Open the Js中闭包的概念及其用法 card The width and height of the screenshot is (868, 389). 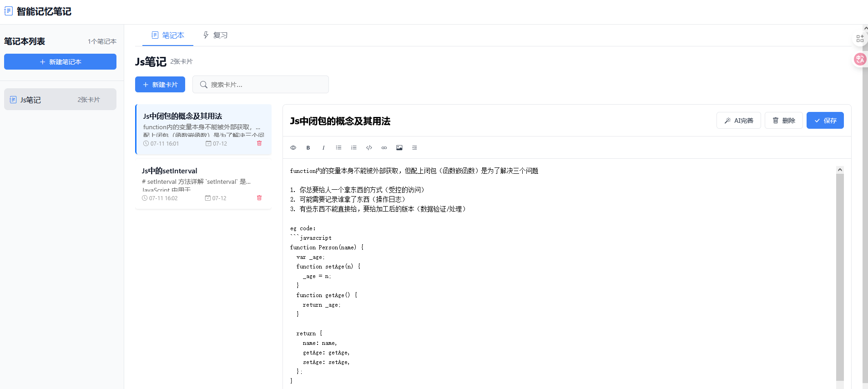203,130
